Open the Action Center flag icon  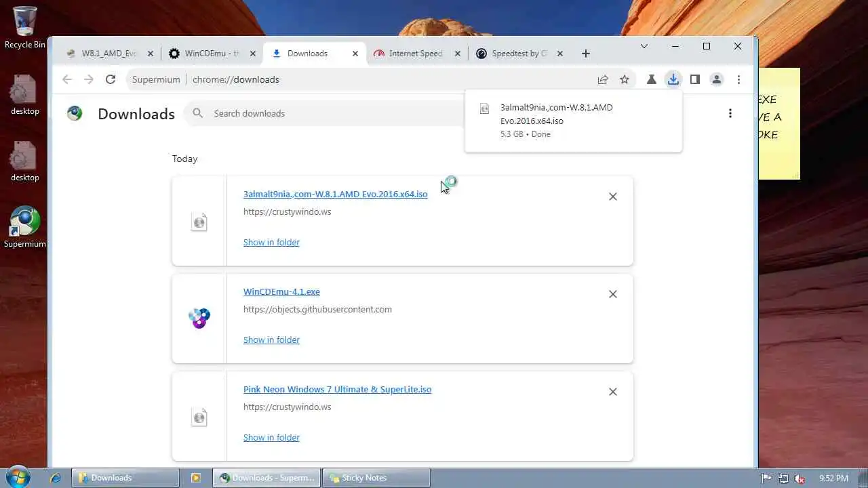pyautogui.click(x=767, y=478)
